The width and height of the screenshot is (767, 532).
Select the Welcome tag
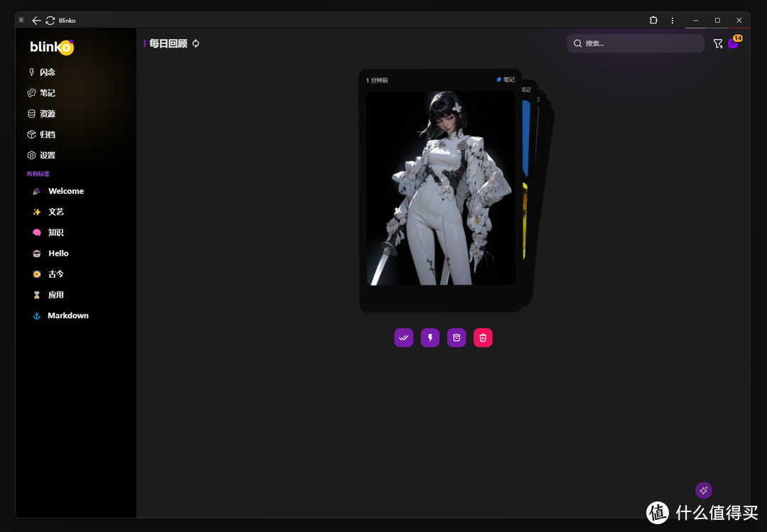[65, 191]
